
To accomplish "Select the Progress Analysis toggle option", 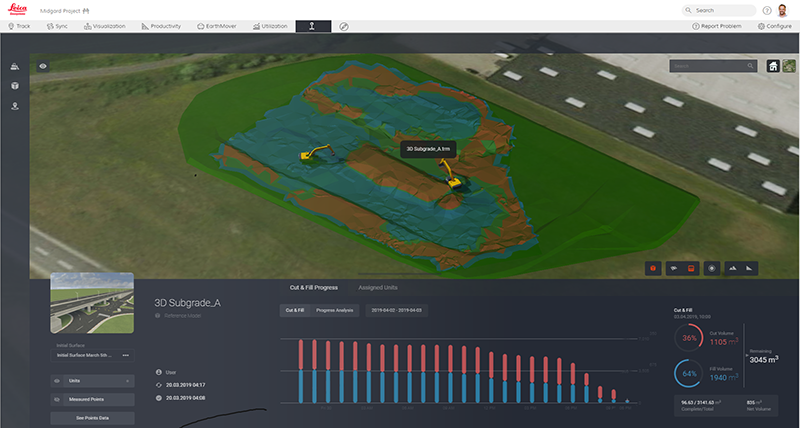I will [333, 312].
